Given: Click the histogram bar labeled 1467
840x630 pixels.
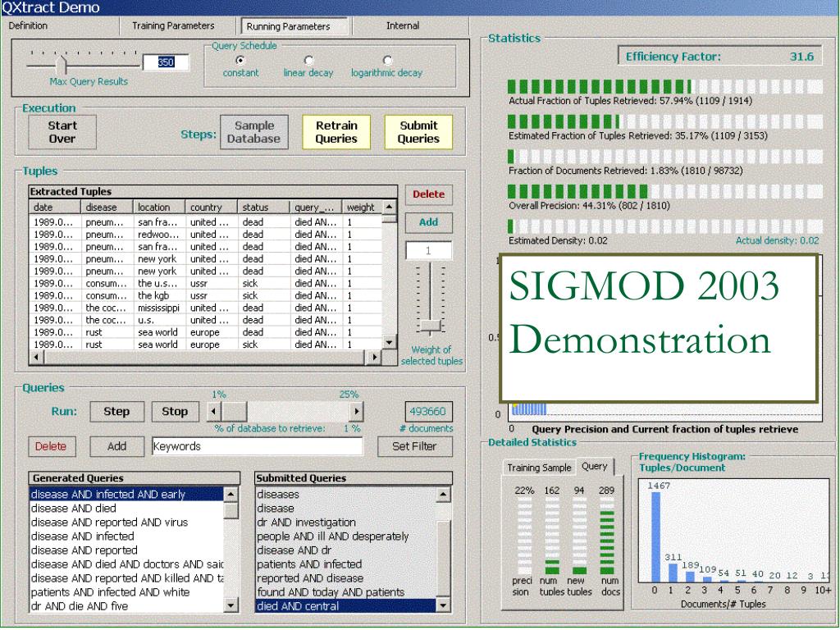Looking at the screenshot, I should (x=655, y=536).
